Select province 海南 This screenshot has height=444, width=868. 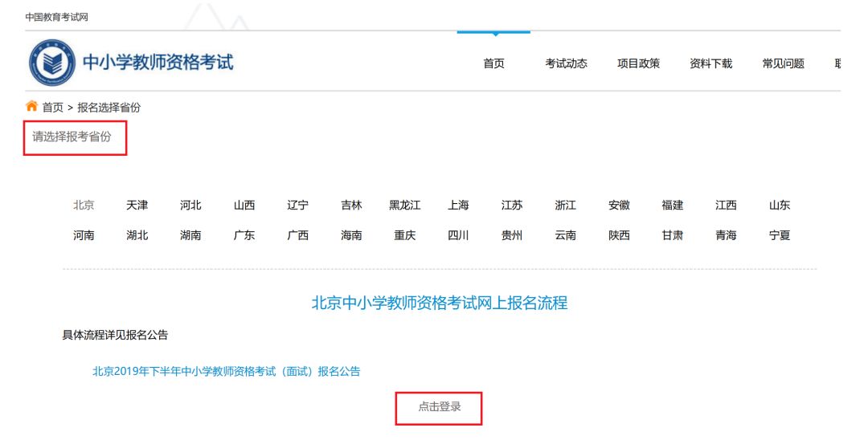click(351, 235)
